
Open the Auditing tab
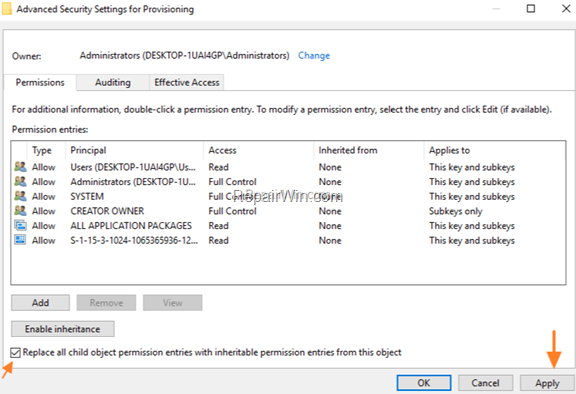point(113,83)
